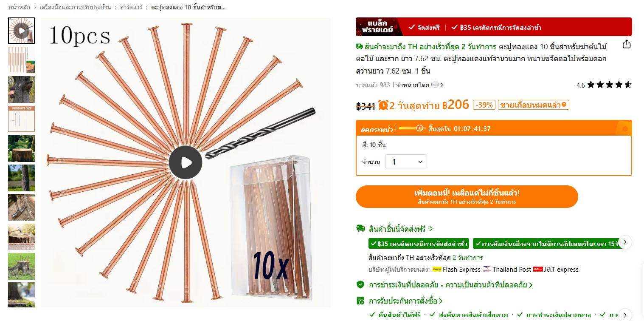Click the order guarantee checklist icon
Viewport: 644px width, 321px height.
pyautogui.click(x=360, y=301)
